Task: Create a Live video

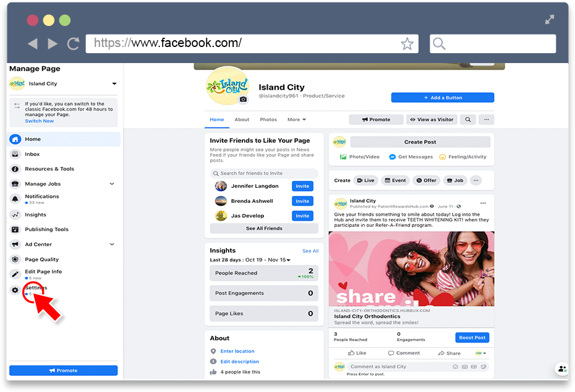Action: (365, 181)
